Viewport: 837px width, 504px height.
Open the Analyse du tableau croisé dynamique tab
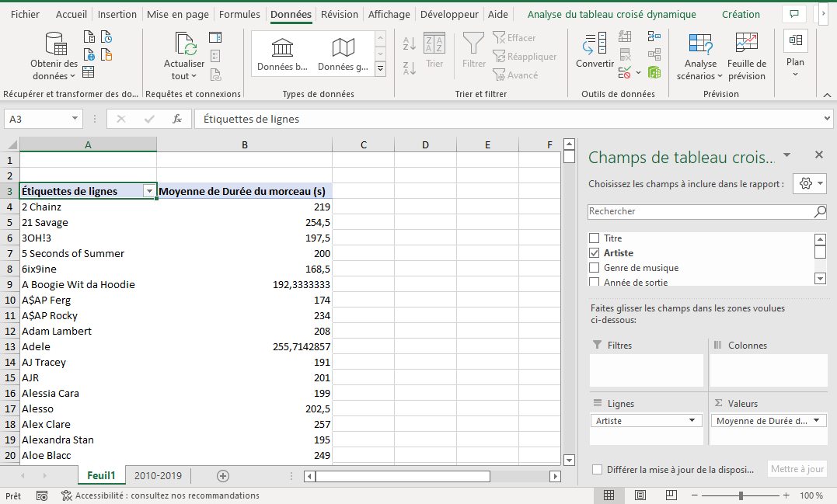612,15
